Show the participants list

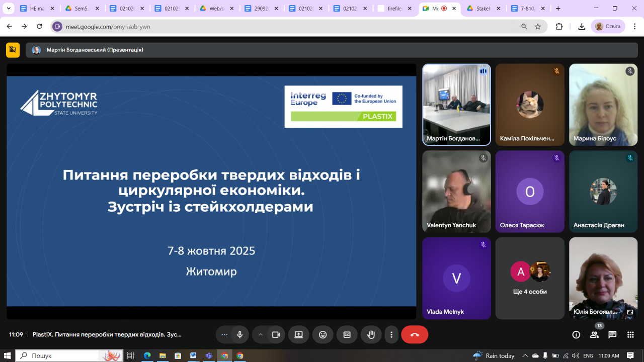click(594, 335)
